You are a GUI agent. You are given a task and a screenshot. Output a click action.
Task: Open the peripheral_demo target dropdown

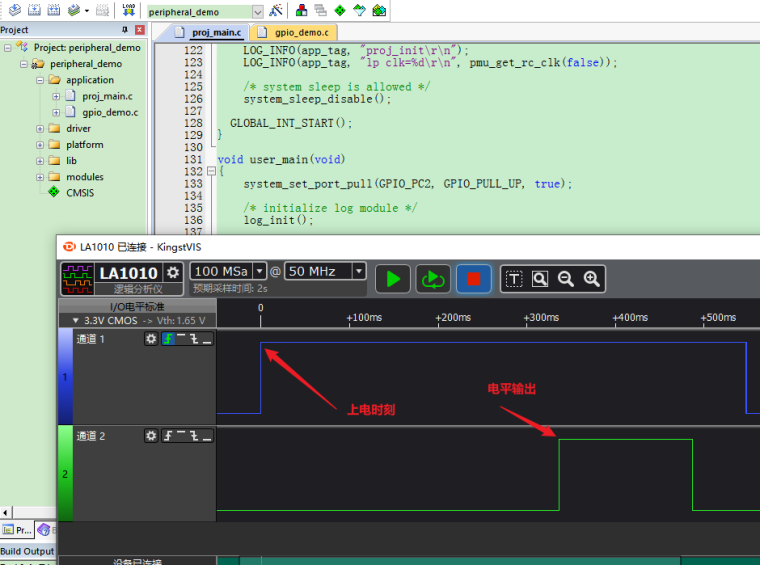point(257,11)
